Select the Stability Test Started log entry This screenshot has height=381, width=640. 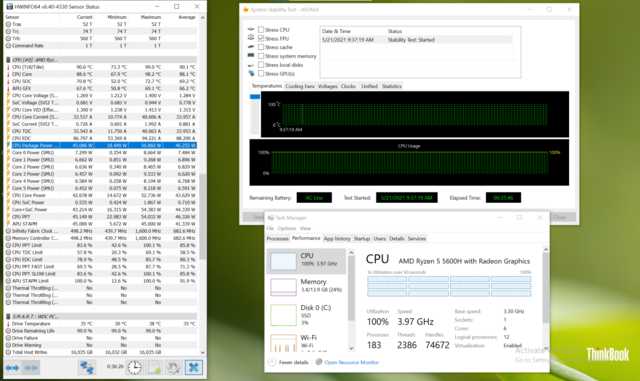(416, 40)
